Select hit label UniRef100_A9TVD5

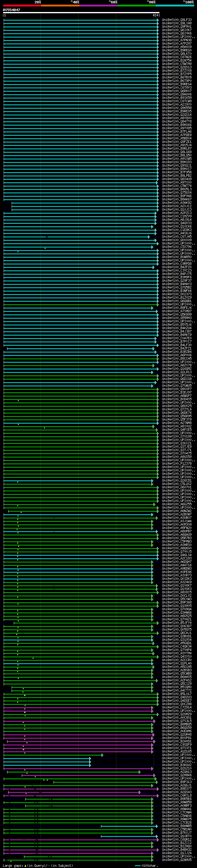[176, 128]
